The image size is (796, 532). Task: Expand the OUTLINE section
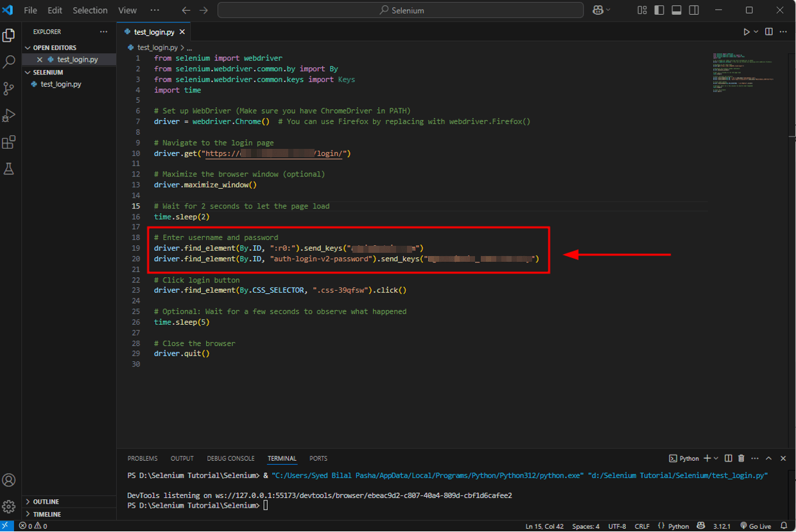(x=46, y=502)
